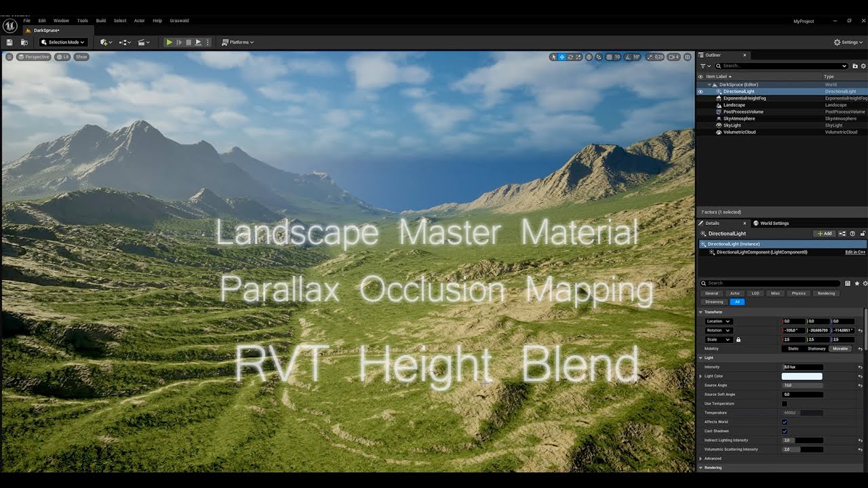
Task: Activate the Scale gizmo tool
Action: click(x=578, y=57)
